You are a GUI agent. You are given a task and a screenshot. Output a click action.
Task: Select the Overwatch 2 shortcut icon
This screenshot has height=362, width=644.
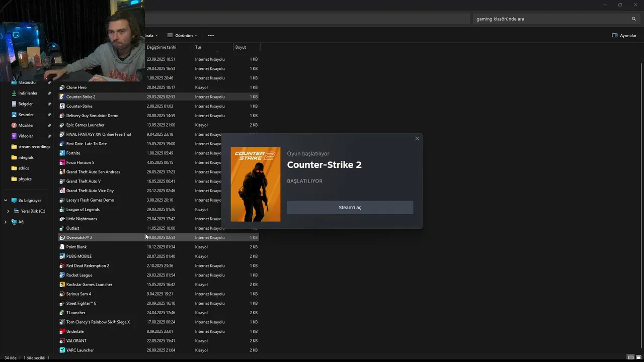click(62, 237)
